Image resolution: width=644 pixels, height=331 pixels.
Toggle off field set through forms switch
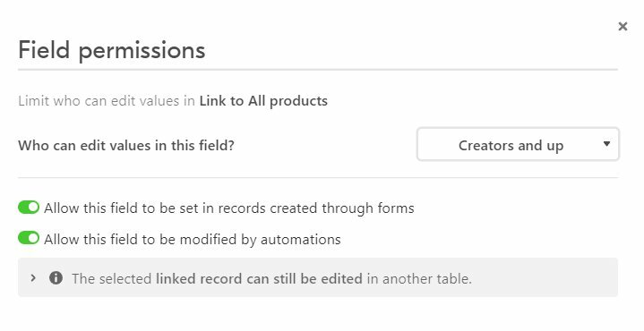[x=29, y=208]
